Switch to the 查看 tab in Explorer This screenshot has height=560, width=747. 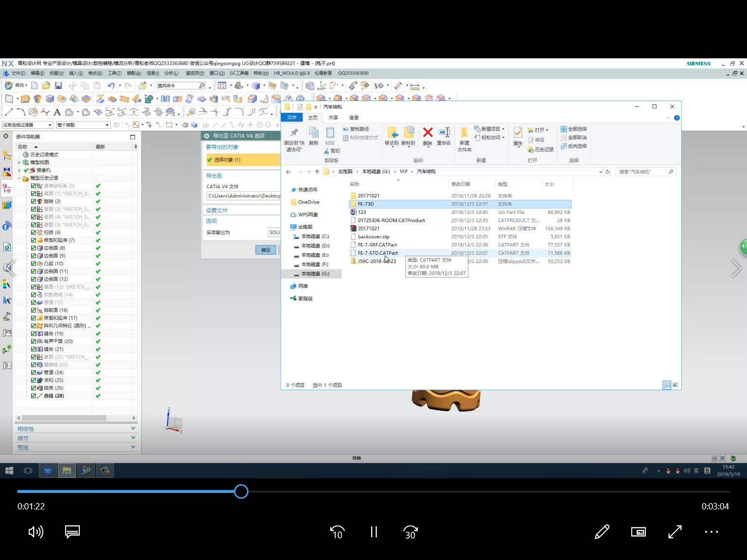[x=354, y=118]
